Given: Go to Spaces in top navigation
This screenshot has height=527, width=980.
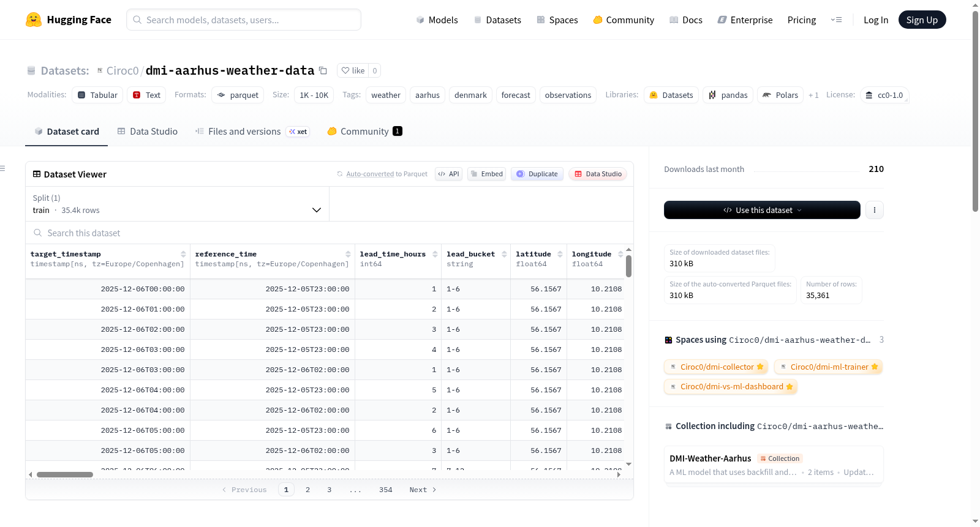Looking at the screenshot, I should click(x=557, y=20).
